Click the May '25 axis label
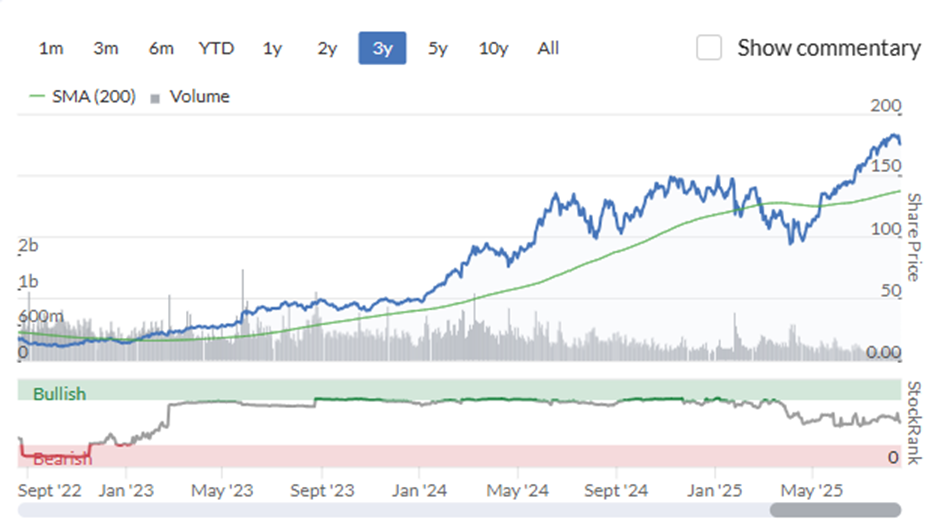Screen dimensions: 940x531 click(x=811, y=491)
